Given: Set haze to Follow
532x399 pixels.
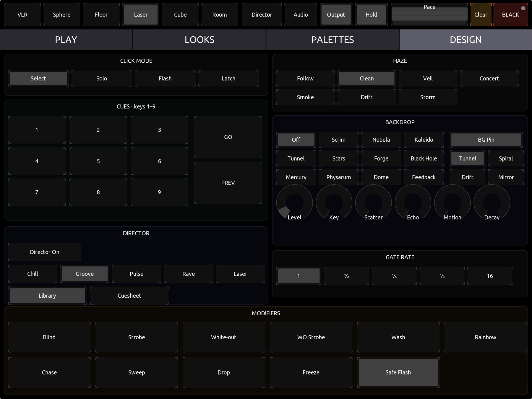Looking at the screenshot, I should (305, 78).
